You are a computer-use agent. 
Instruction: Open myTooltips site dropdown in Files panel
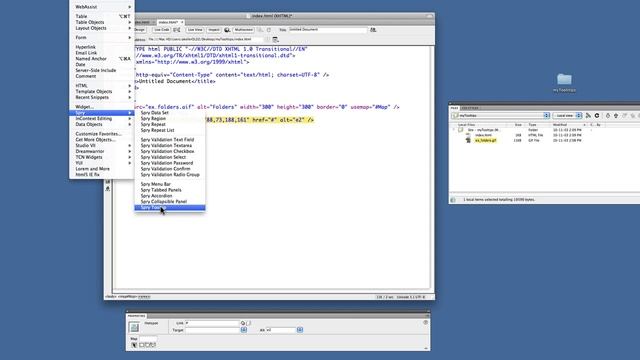pos(501,116)
